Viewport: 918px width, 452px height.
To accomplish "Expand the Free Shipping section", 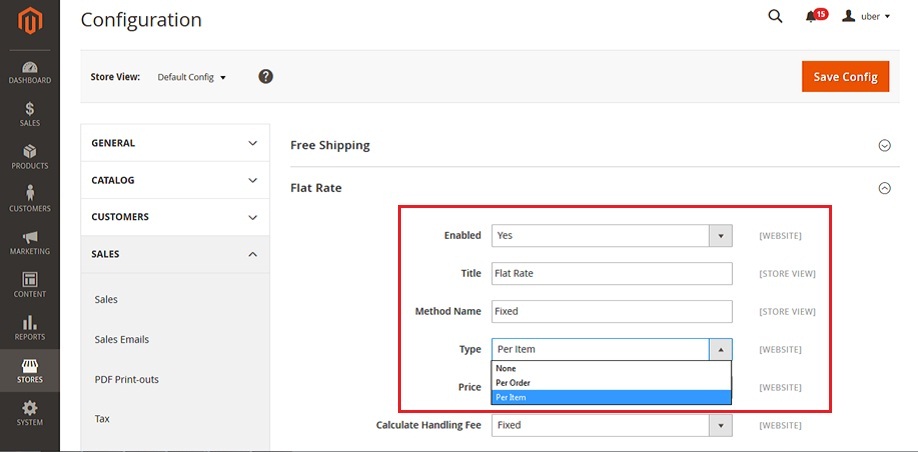I will coord(885,145).
